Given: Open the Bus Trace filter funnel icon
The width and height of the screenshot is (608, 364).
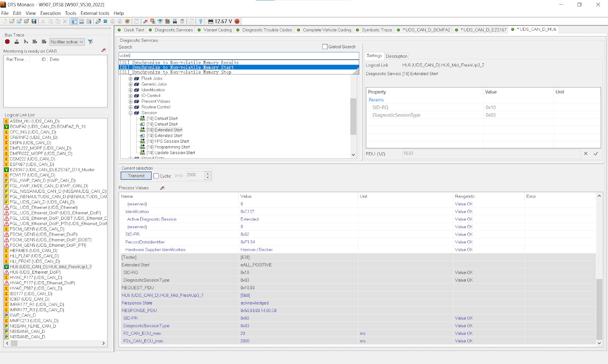Looking at the screenshot, I should (90, 42).
